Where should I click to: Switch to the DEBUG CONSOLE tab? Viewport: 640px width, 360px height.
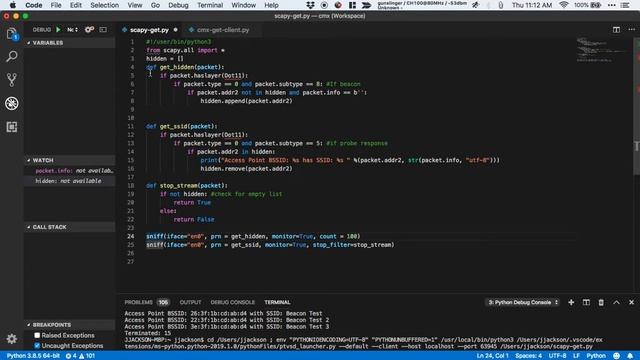click(x=233, y=302)
